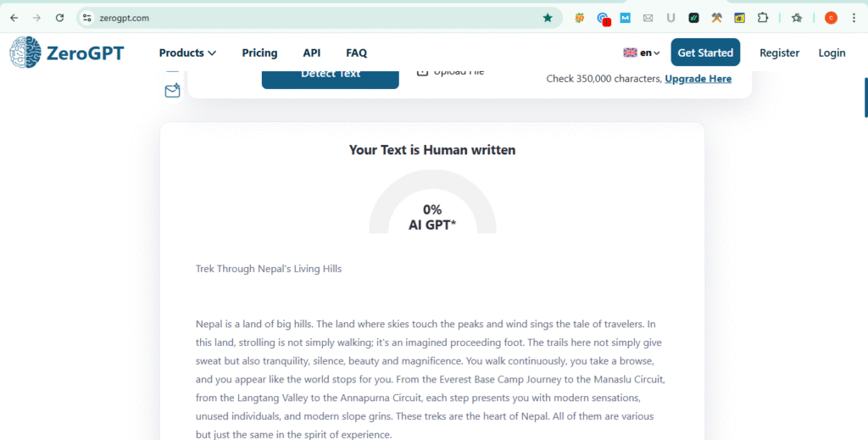Screen dimensions: 868x440
Task: Click the Login link
Action: (832, 53)
